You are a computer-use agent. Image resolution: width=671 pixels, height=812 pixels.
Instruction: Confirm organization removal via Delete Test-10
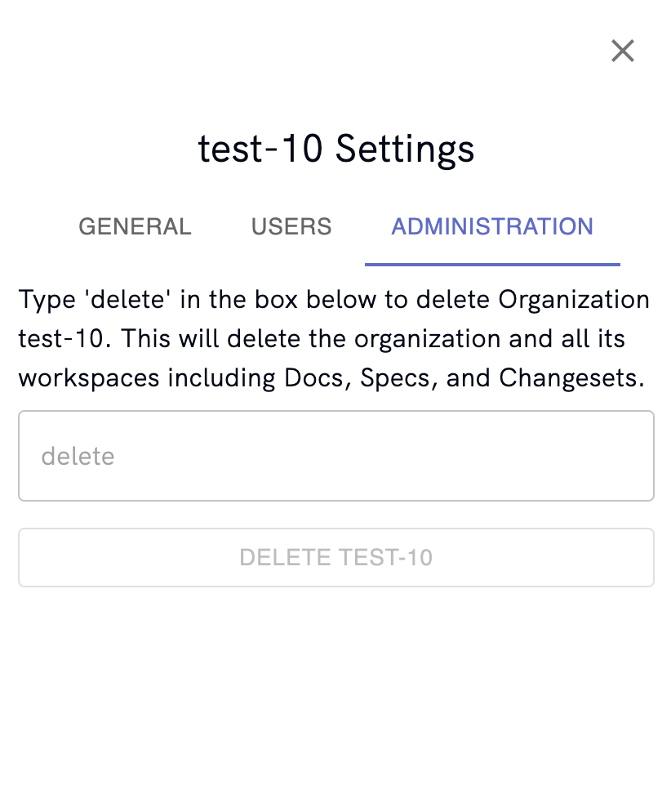point(336,557)
